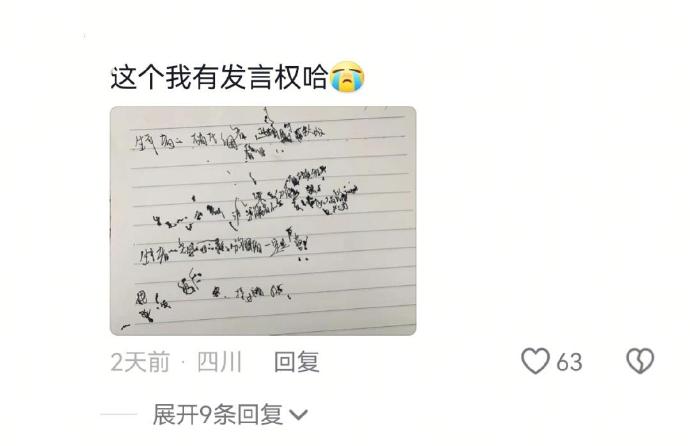
Task: Click the short divider line before 展开9条回复
Action: [x=119, y=414]
